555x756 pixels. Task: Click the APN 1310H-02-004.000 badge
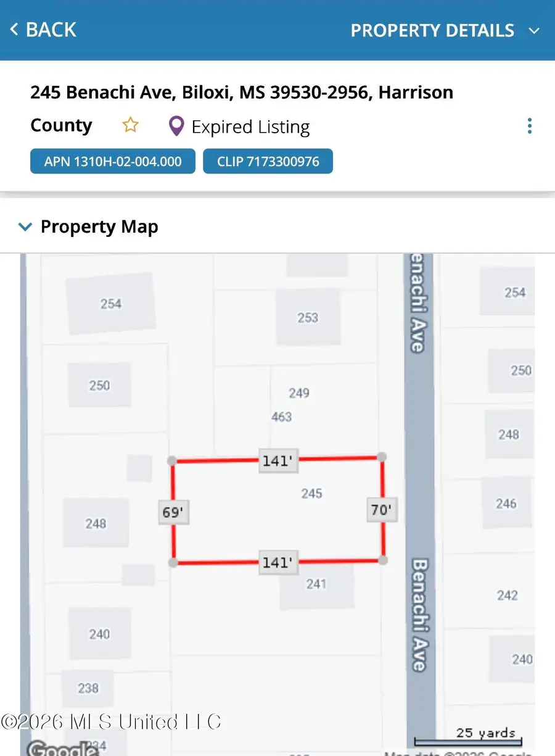(x=112, y=161)
